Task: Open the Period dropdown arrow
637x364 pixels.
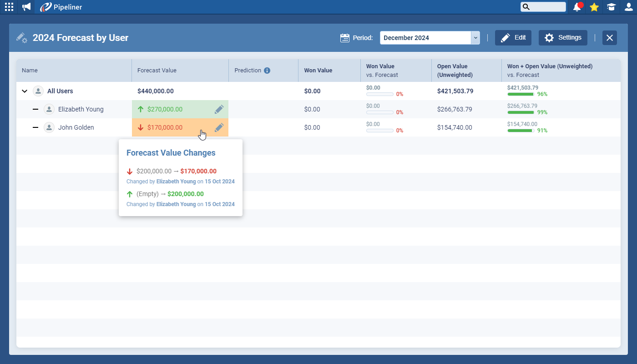Action: [x=475, y=38]
